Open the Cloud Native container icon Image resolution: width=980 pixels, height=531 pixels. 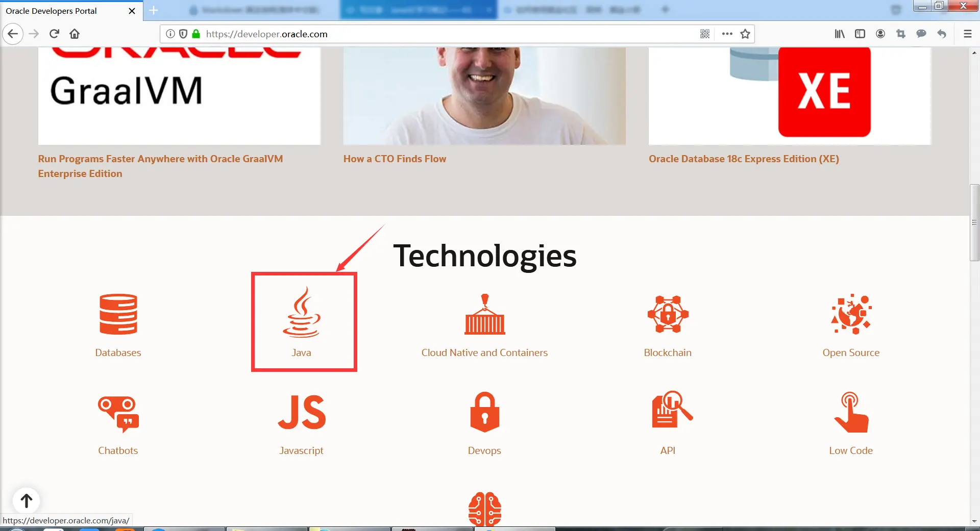484,314
